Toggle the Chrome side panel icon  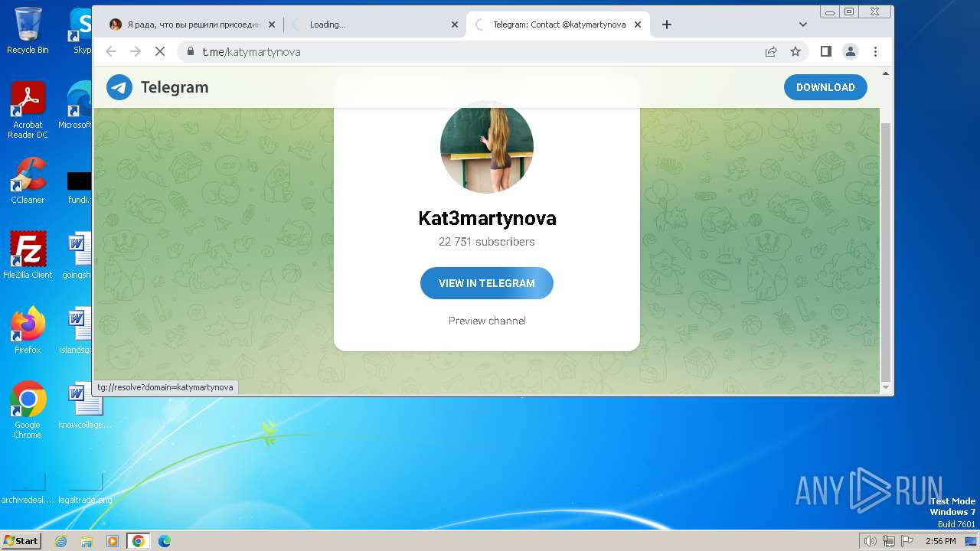825,51
